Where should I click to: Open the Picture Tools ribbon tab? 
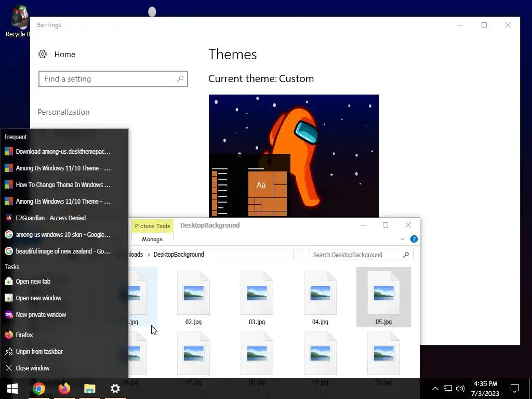(152, 226)
